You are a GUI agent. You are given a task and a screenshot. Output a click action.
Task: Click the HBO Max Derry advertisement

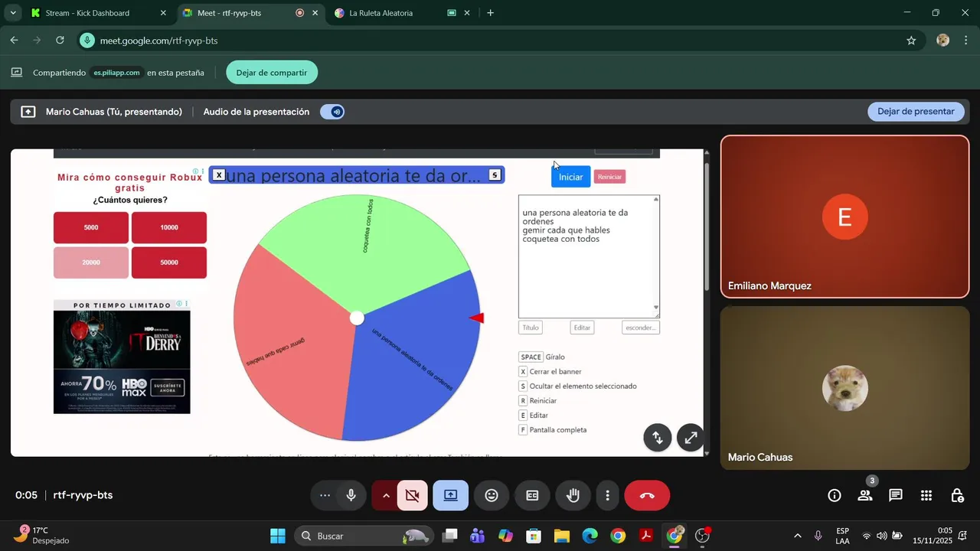point(122,357)
